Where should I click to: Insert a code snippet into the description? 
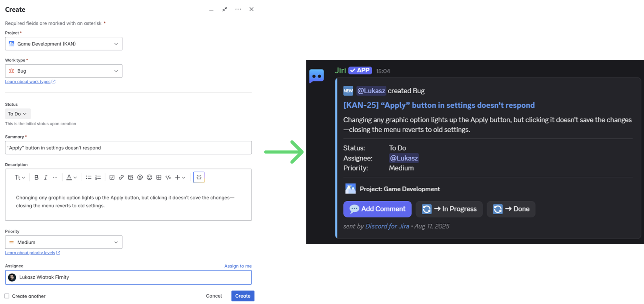168,177
